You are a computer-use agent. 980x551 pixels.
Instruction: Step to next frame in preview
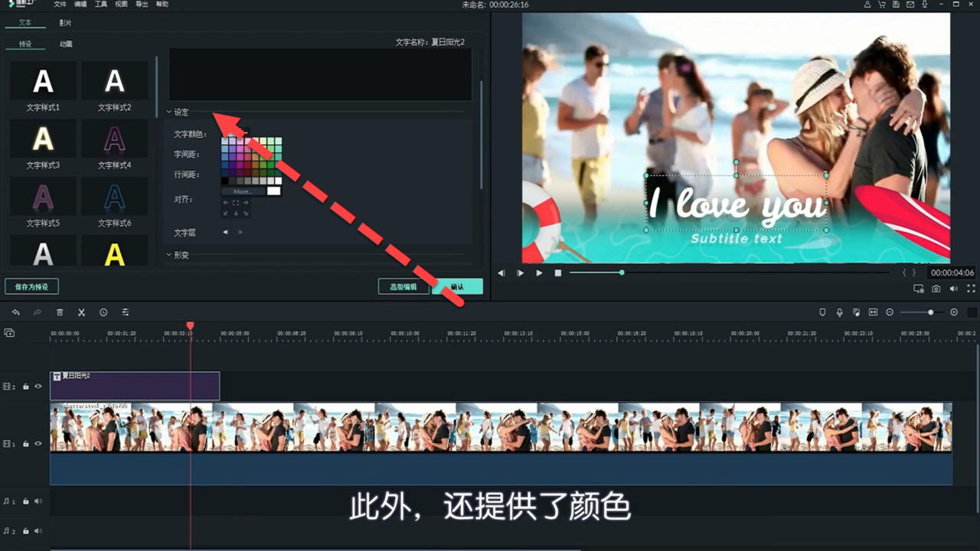click(520, 272)
